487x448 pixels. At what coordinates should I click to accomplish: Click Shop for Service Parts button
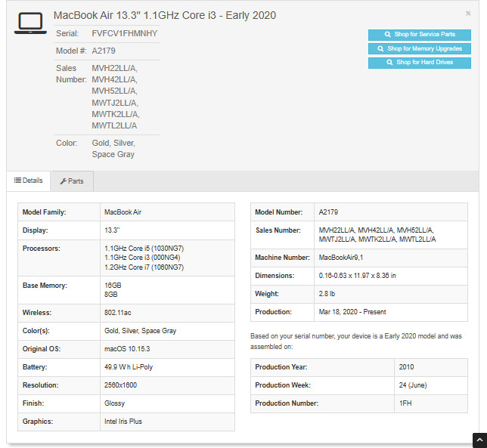click(x=419, y=35)
